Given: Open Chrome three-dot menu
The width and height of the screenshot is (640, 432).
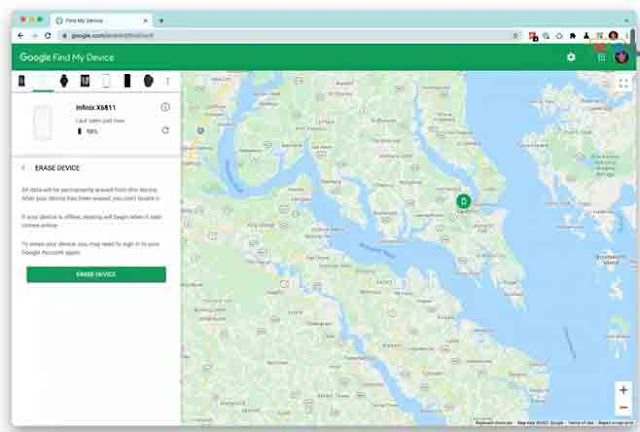Looking at the screenshot, I should pyautogui.click(x=627, y=36).
